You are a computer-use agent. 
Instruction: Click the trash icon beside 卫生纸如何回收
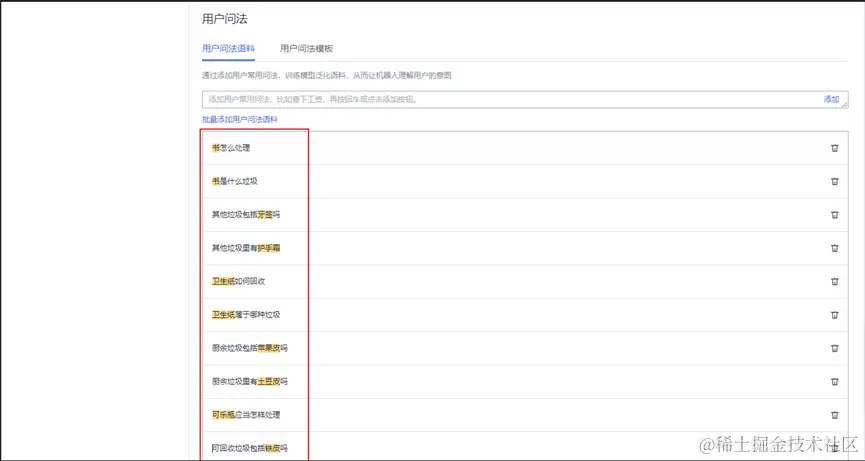tap(835, 281)
